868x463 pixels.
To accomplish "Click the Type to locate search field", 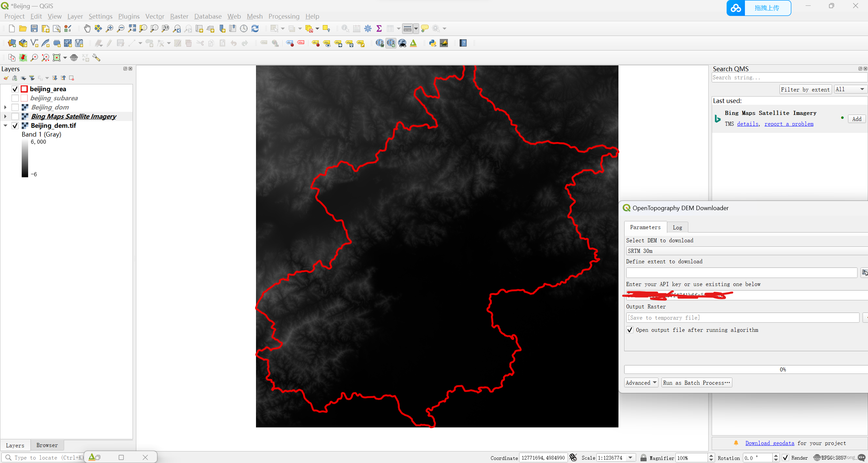I will pos(43,458).
